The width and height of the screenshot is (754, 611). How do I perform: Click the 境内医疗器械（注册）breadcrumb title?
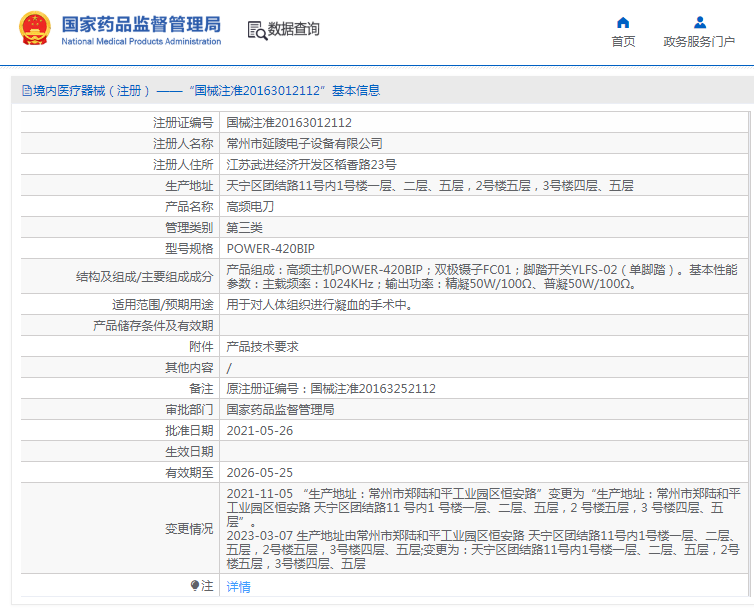point(91,90)
